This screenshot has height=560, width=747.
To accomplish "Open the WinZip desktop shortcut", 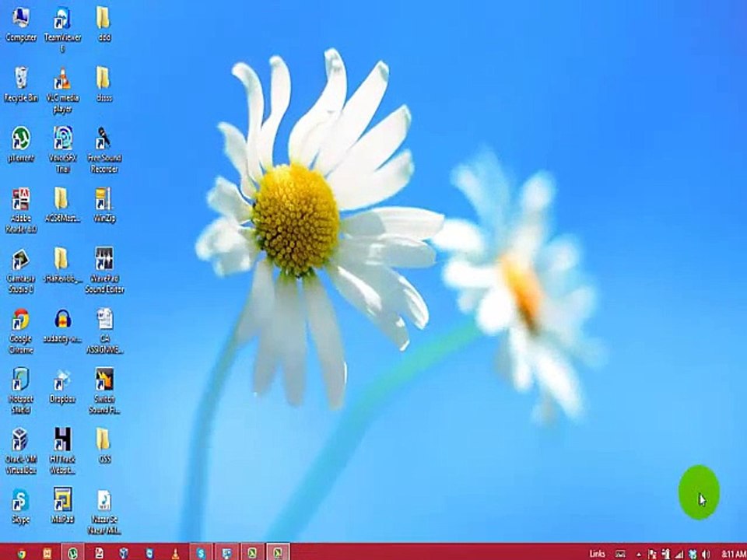I will coord(103,205).
